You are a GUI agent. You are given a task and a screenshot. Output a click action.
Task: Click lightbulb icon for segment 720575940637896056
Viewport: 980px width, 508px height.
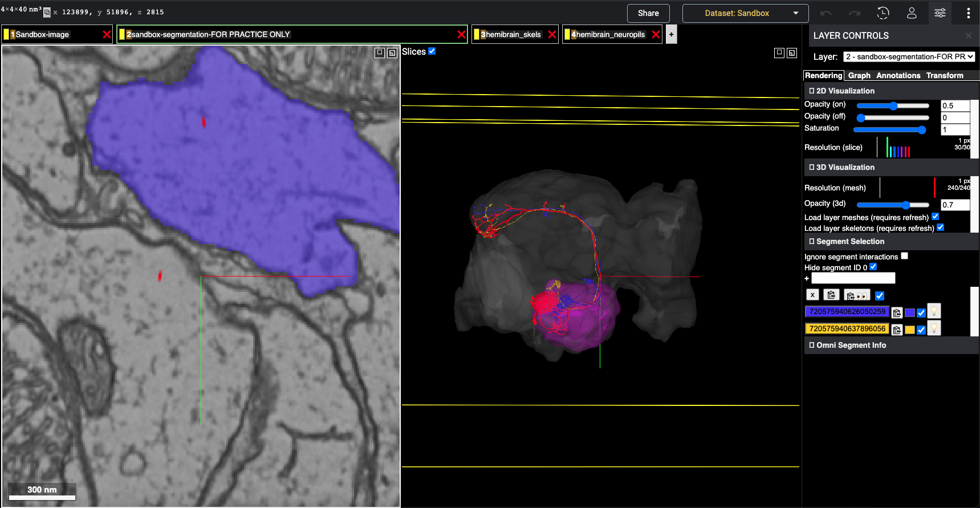pos(934,329)
